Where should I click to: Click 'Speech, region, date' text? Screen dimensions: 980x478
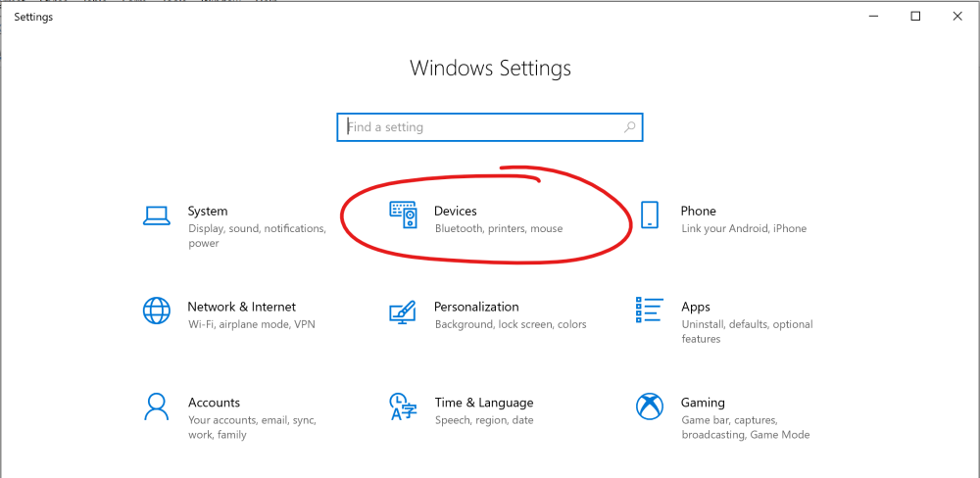point(484,420)
